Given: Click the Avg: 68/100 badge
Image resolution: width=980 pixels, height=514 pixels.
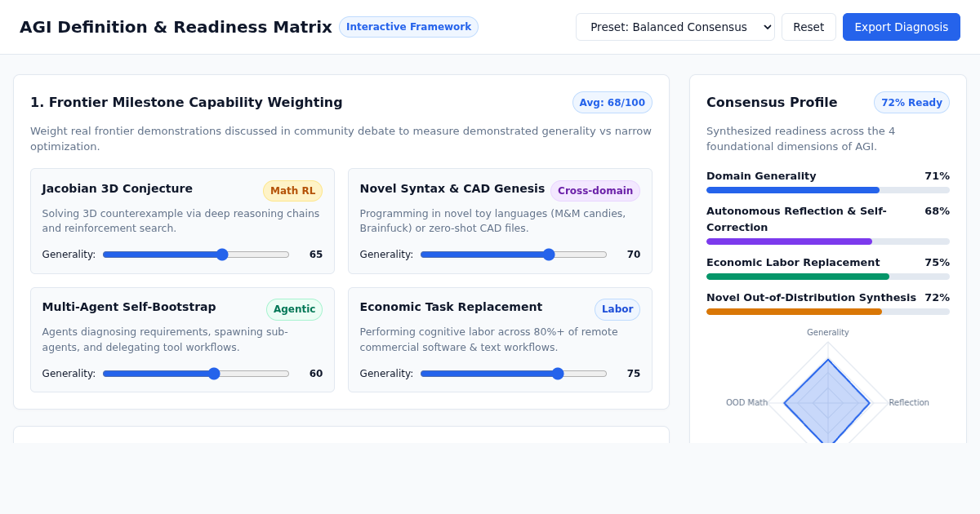Looking at the screenshot, I should tap(612, 103).
